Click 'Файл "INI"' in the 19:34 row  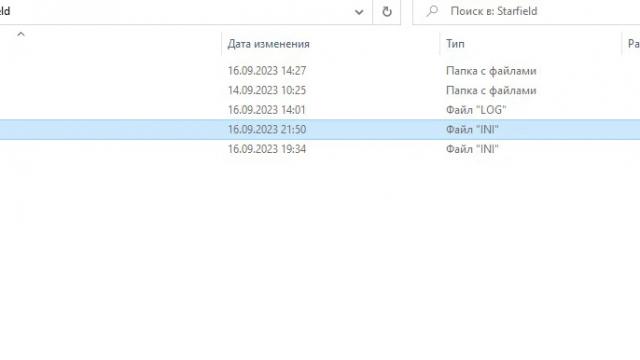pos(472,149)
